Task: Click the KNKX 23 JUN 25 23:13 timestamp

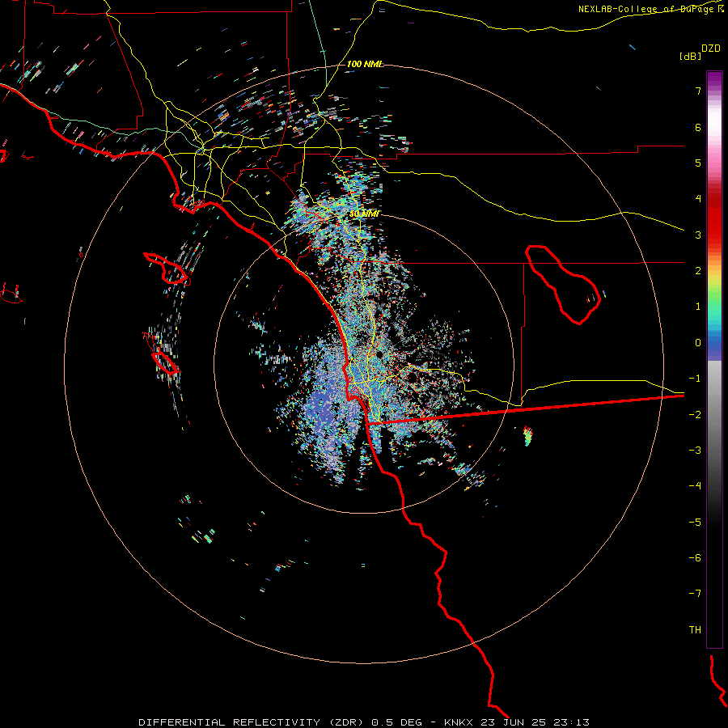Action: (x=517, y=722)
